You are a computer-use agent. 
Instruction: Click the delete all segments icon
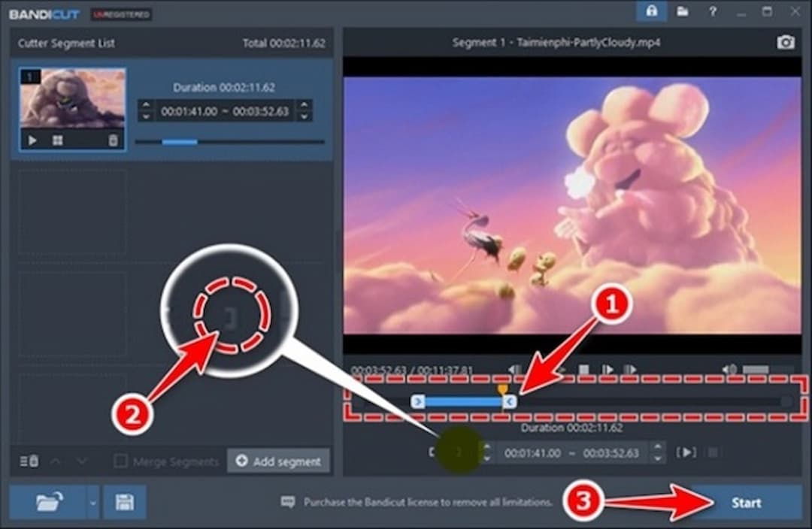pos(29,461)
